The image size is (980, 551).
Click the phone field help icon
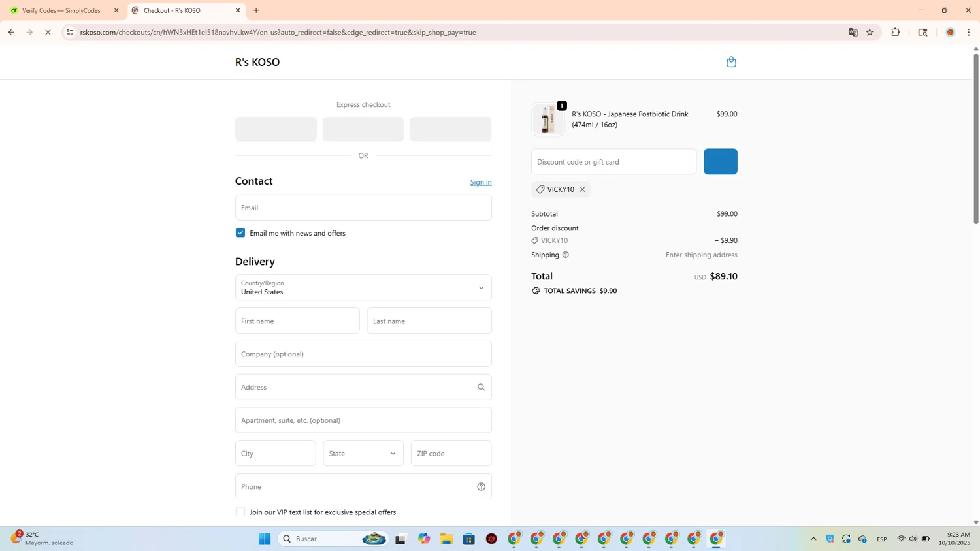(x=482, y=486)
